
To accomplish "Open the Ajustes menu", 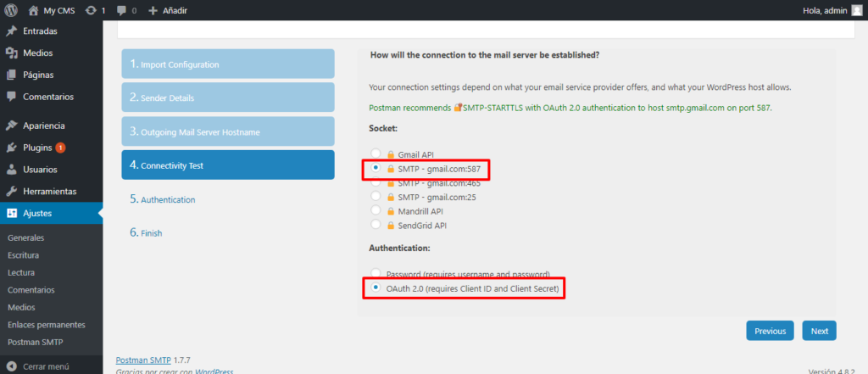I will click(x=51, y=213).
